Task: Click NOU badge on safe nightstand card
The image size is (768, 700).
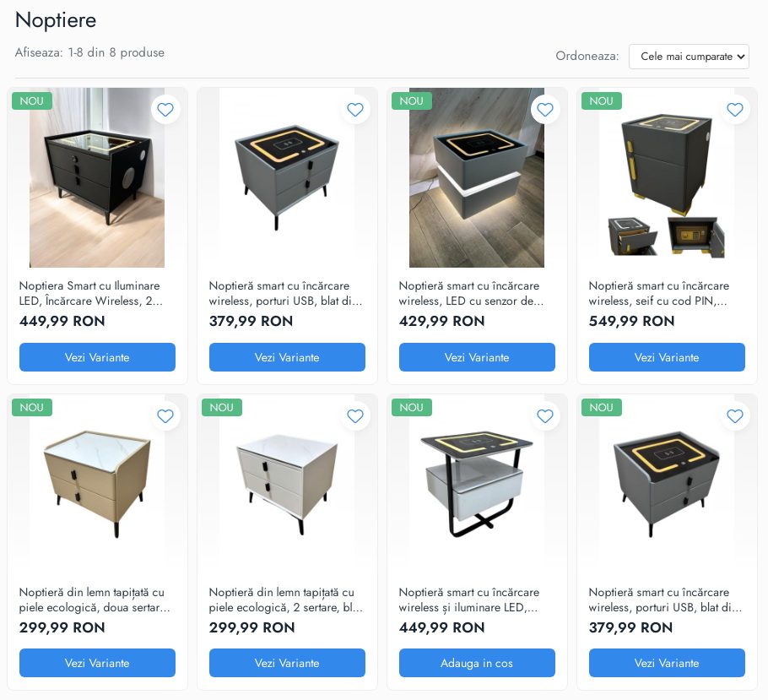Action: click(x=601, y=101)
